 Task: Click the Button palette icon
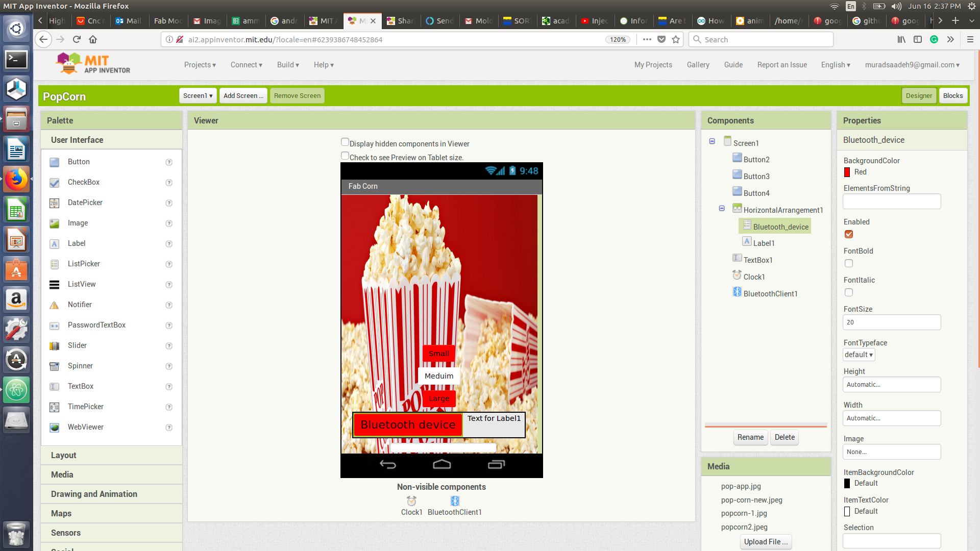[x=55, y=162]
